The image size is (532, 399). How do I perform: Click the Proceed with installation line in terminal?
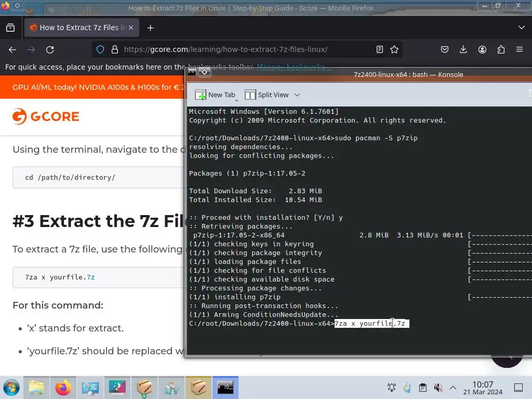click(x=265, y=218)
